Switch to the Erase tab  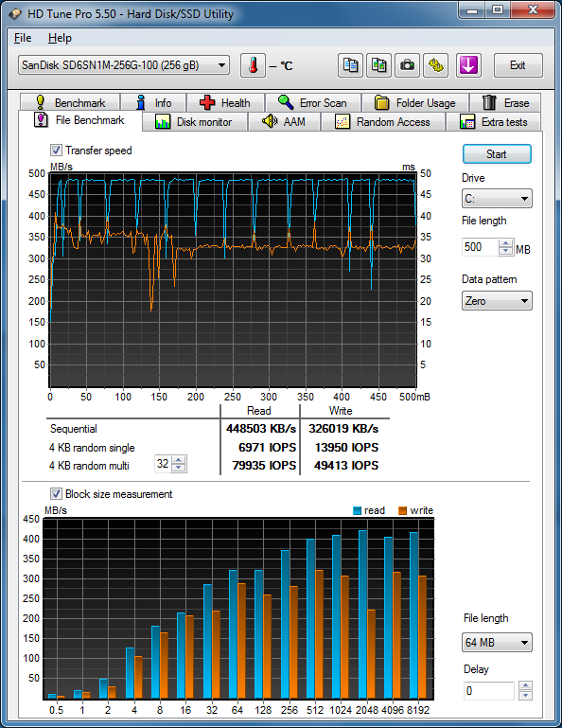[x=505, y=102]
